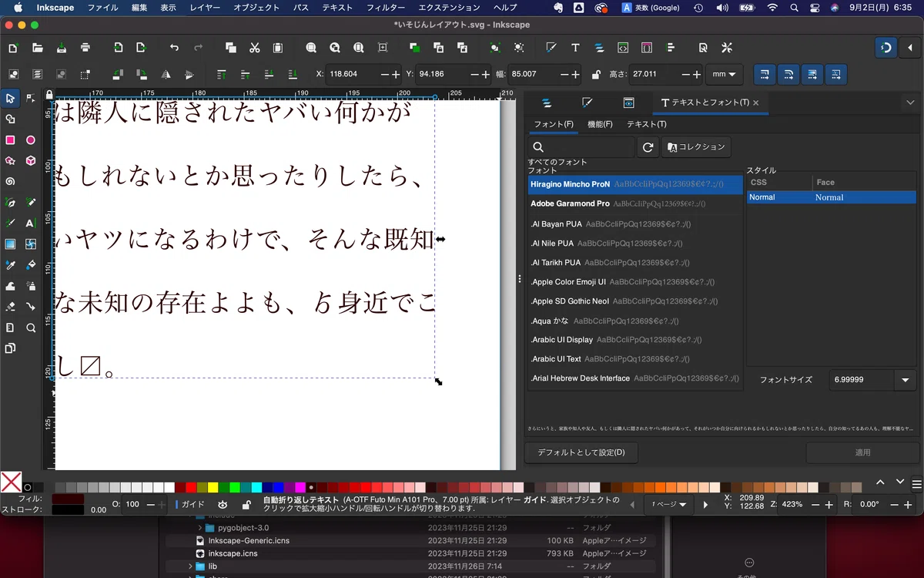Cut selection with scissors icon

click(x=254, y=48)
